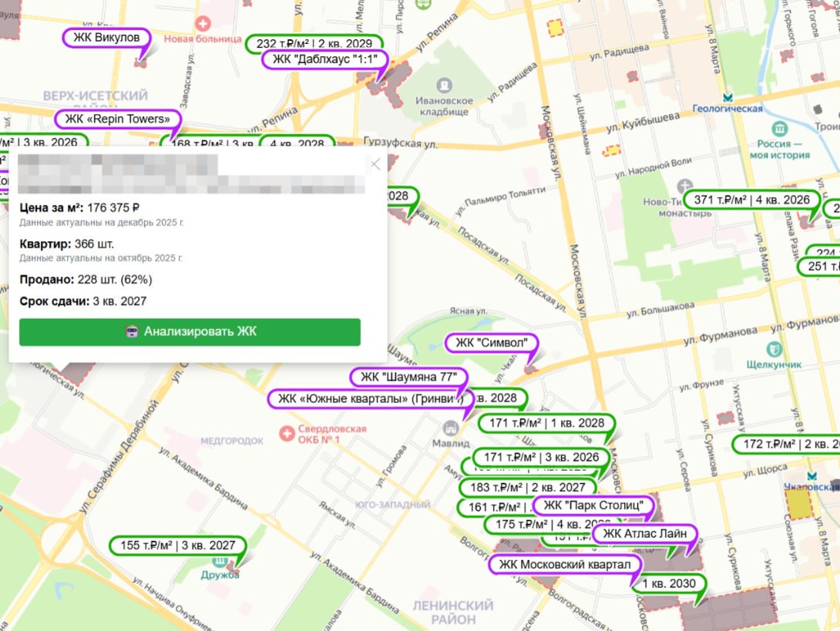Select the ЖК Московский квартал label
Image resolution: width=840 pixels, height=631 pixels.
pos(565,565)
